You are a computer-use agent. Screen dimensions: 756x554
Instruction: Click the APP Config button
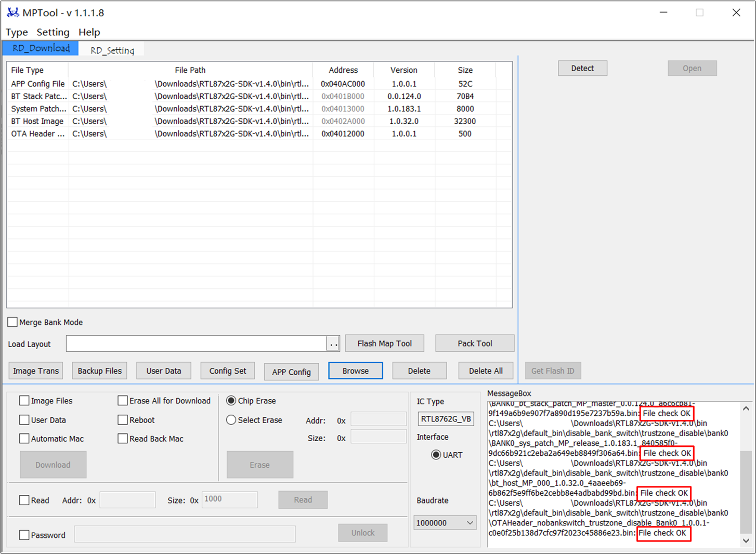(x=291, y=372)
